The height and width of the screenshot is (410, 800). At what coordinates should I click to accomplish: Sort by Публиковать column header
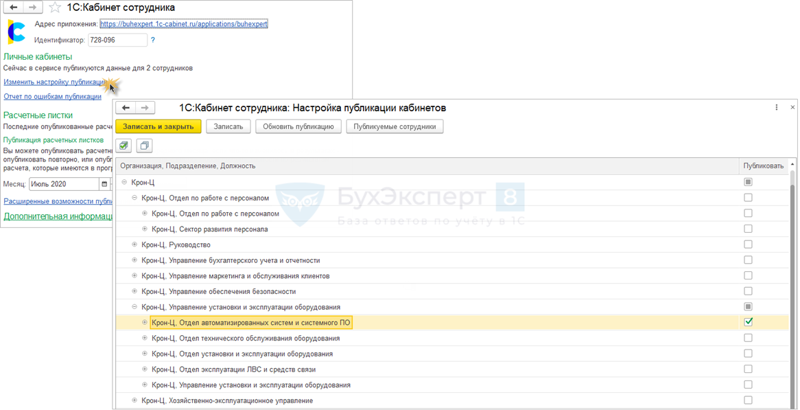click(763, 166)
